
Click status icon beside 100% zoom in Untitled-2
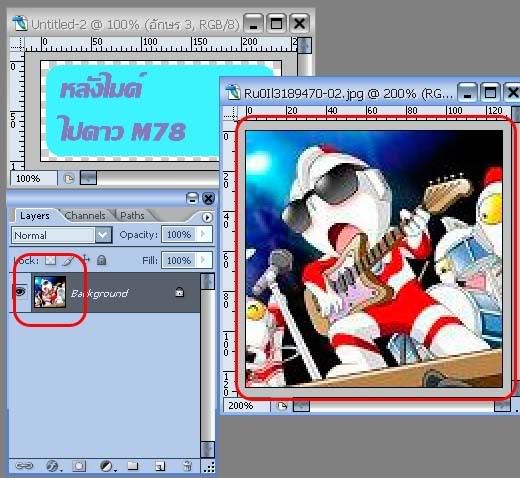[69, 178]
